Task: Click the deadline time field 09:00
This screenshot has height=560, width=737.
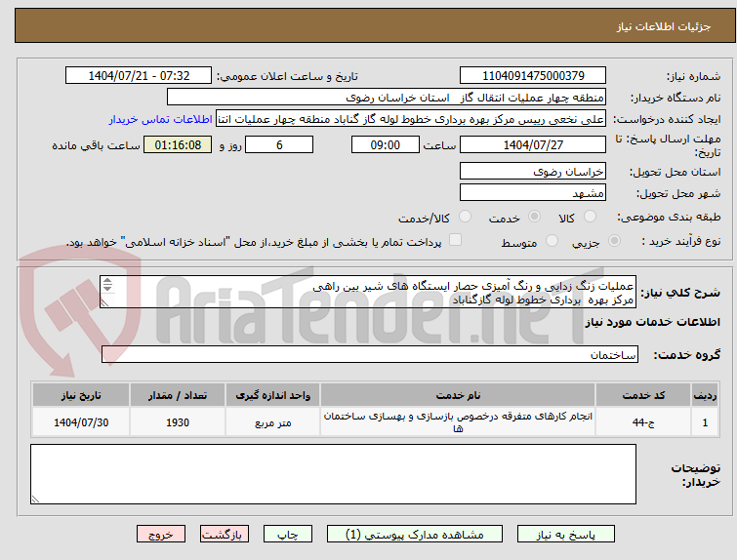Action: click(x=386, y=144)
